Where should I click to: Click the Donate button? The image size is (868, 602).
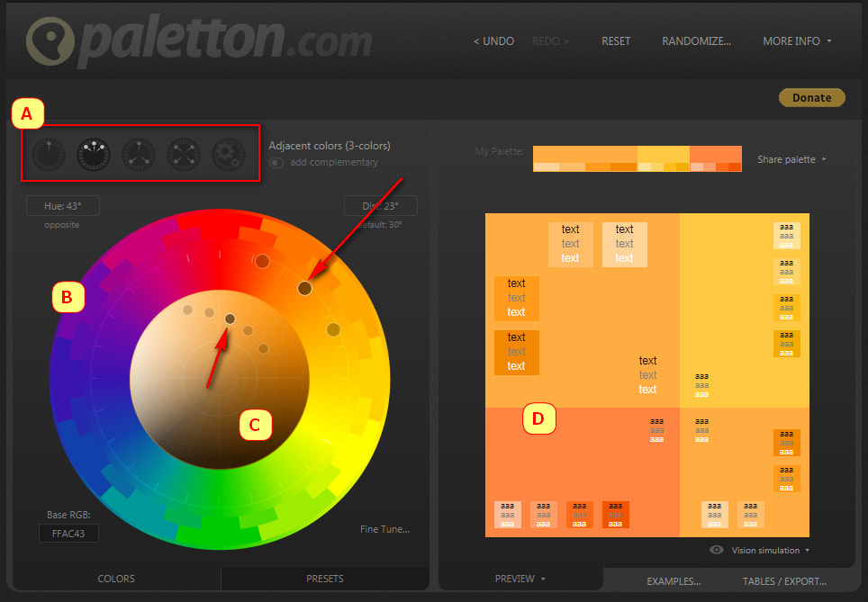811,97
